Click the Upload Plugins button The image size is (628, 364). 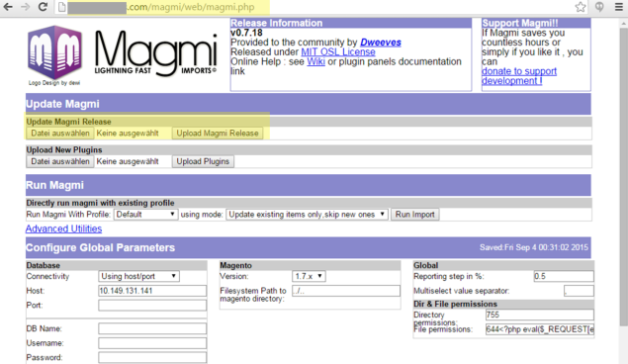tap(203, 162)
